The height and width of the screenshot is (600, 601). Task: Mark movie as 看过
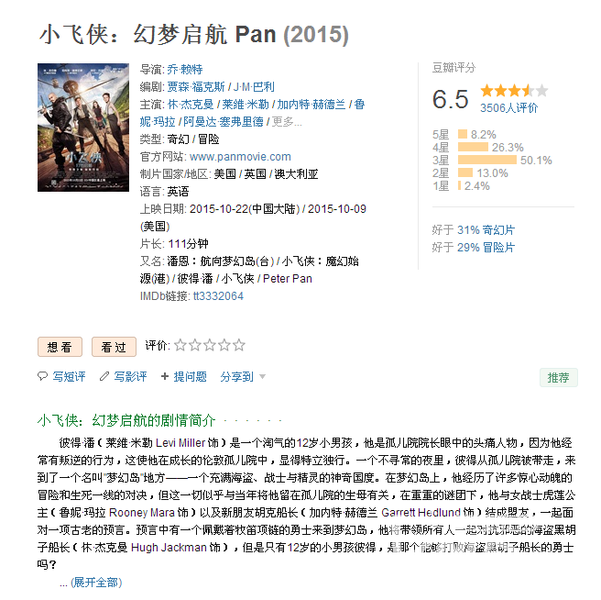click(114, 347)
